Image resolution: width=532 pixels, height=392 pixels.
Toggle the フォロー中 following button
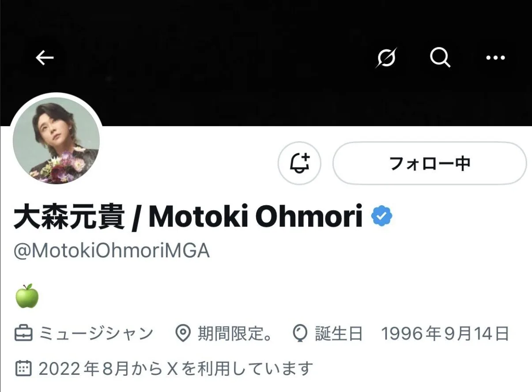pyautogui.click(x=430, y=163)
